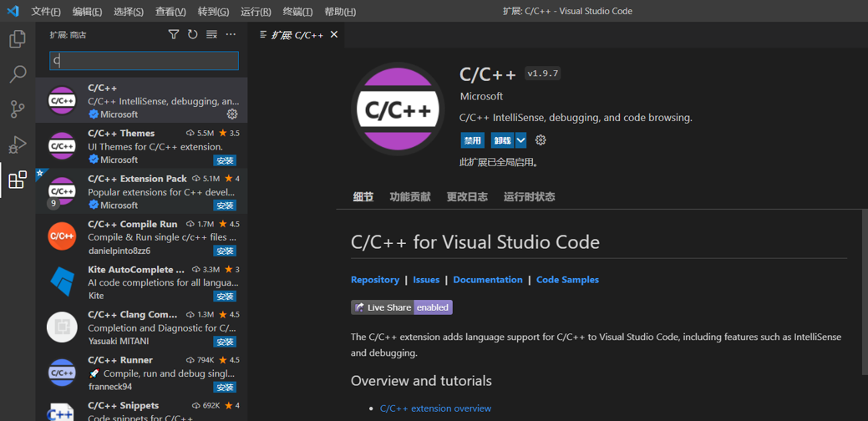Open the Explorer view in activity bar
The width and height of the screenshot is (868, 421).
click(x=18, y=38)
